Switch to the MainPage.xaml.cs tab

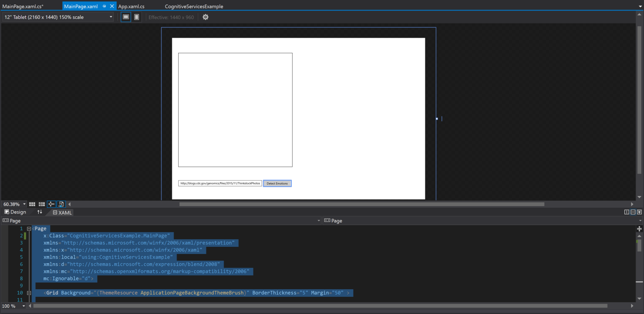(x=23, y=6)
